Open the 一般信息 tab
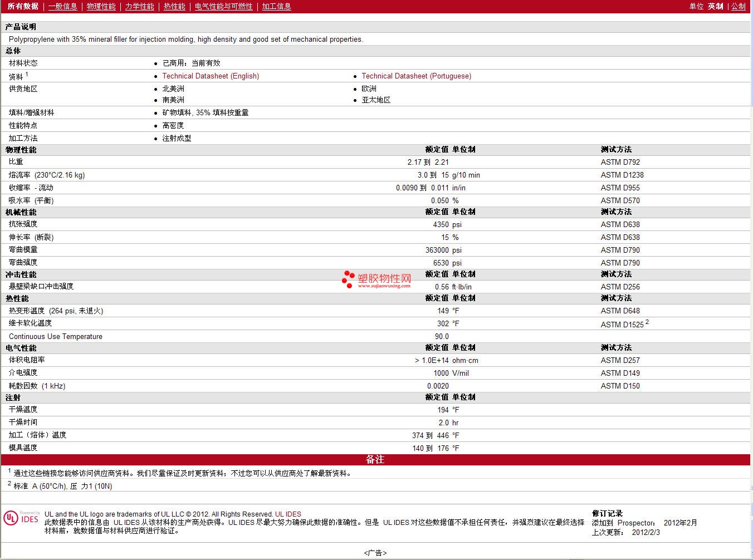Image resolution: width=753 pixels, height=560 pixels. click(x=63, y=6)
